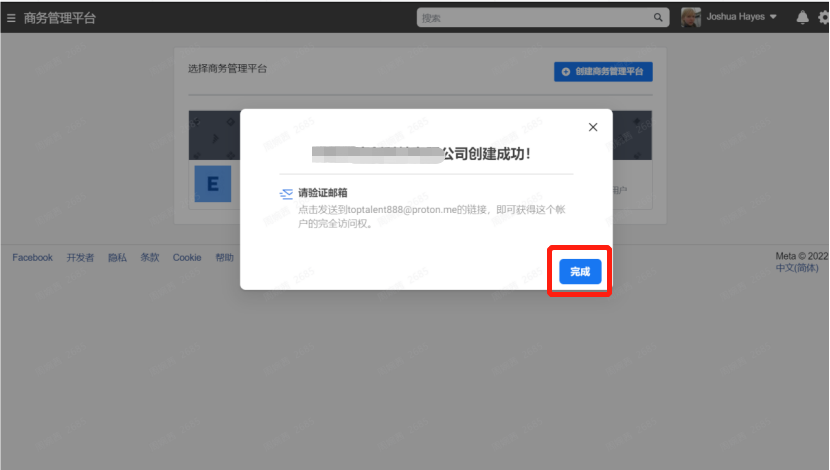
Task: Open the 开发者 footer link
Action: click(x=80, y=258)
